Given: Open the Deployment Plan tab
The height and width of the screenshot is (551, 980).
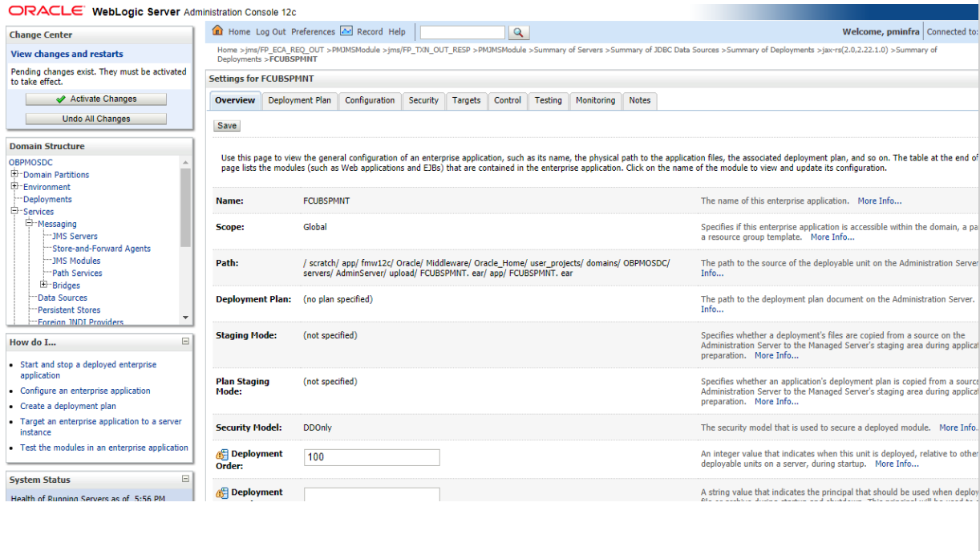Looking at the screenshot, I should (x=299, y=100).
